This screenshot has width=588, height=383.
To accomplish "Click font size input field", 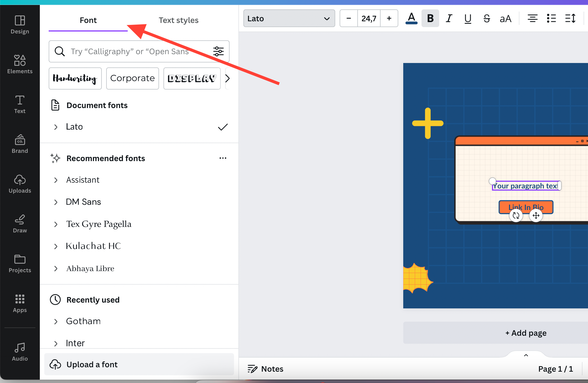I will tap(369, 18).
